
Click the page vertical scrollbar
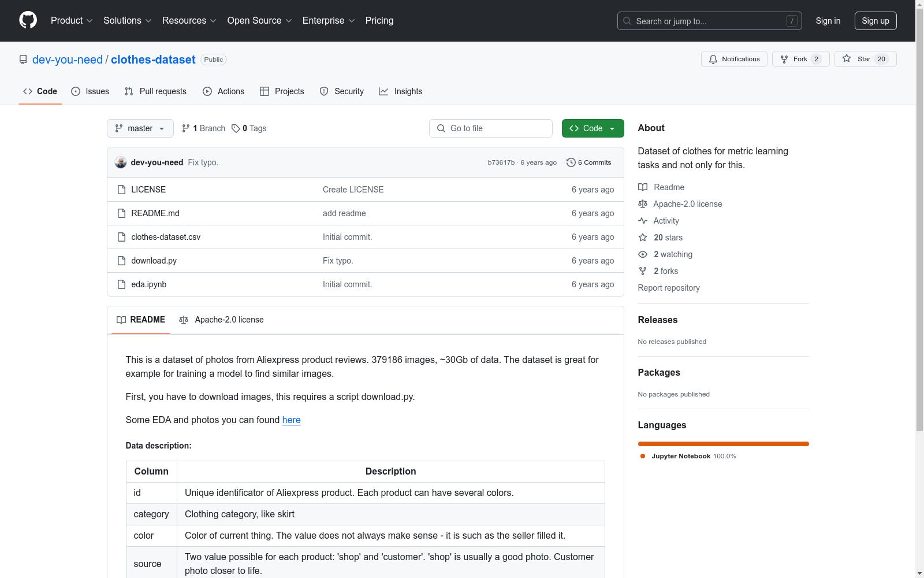pyautogui.click(x=920, y=220)
